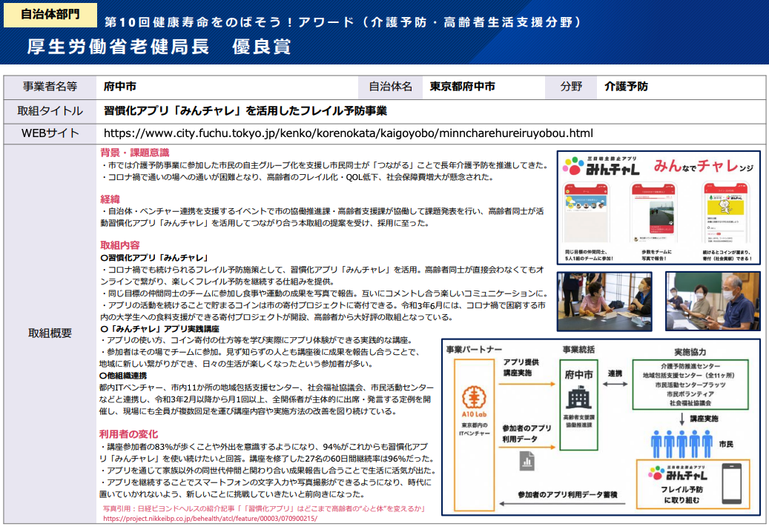Click the double-headed 連携 arrow
769x532 pixels.
coord(615,384)
